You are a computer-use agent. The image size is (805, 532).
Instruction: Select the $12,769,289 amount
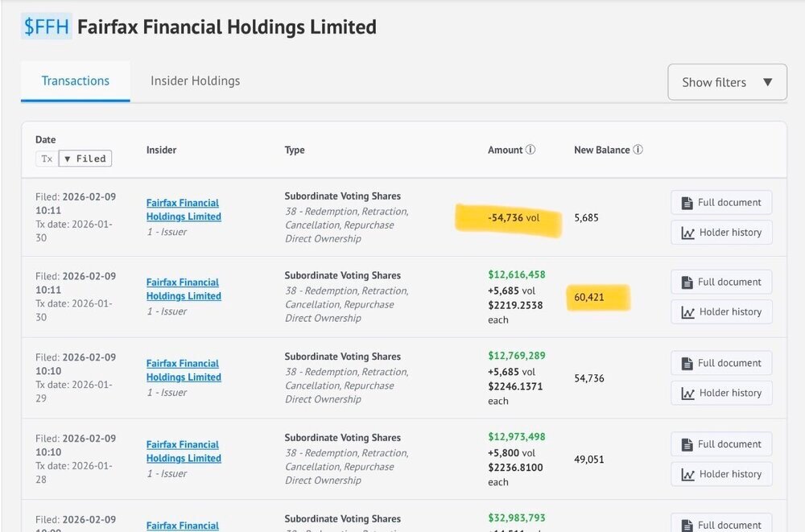click(517, 356)
